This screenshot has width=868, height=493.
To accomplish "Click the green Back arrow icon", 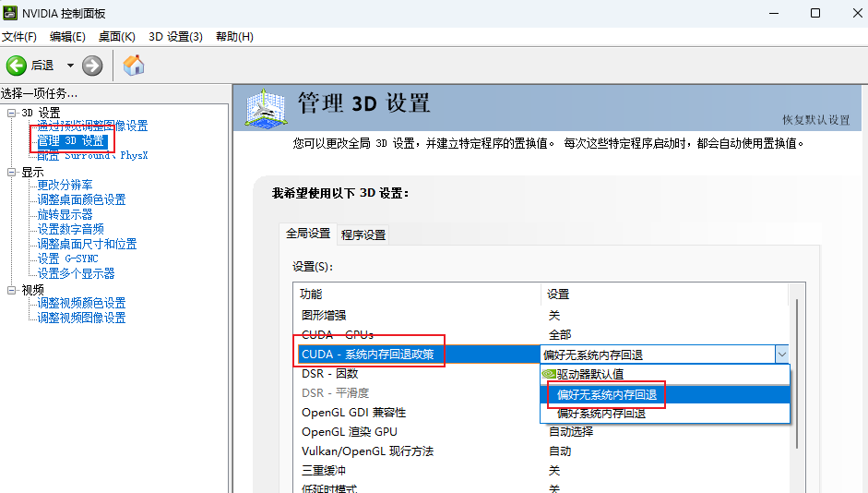I will (x=16, y=66).
